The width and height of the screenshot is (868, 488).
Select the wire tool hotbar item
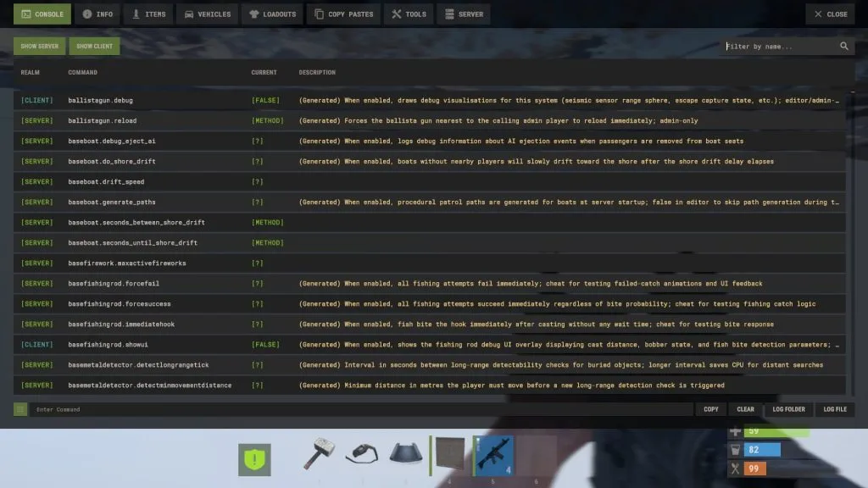pyautogui.click(x=362, y=455)
